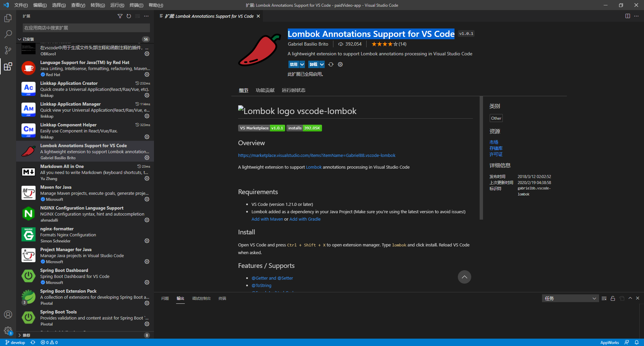Collapse the installed extensions section

pyautogui.click(x=19, y=39)
